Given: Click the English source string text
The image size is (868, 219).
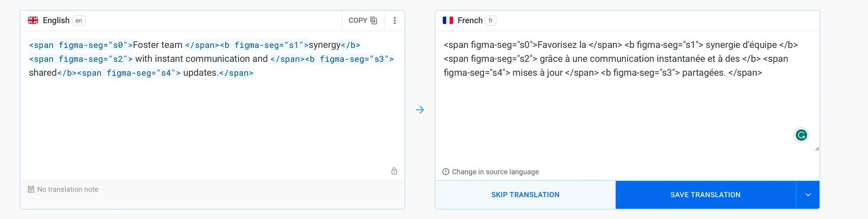Looking at the screenshot, I should click(x=211, y=59).
